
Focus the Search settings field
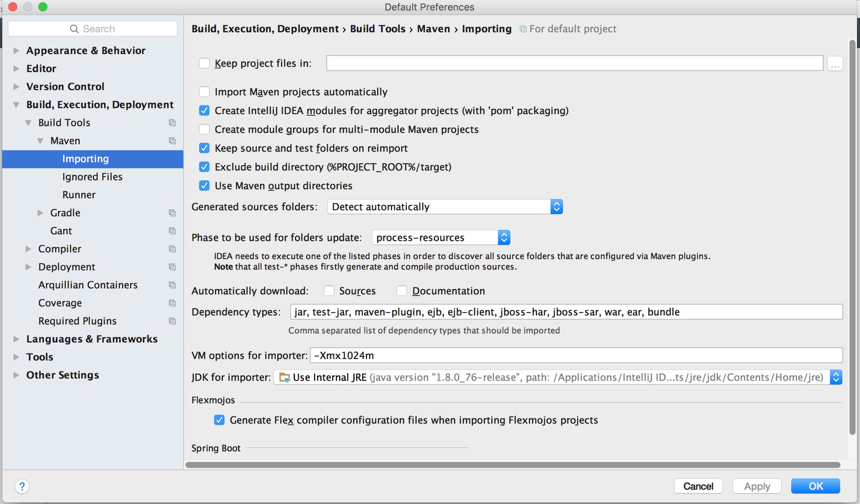click(93, 29)
